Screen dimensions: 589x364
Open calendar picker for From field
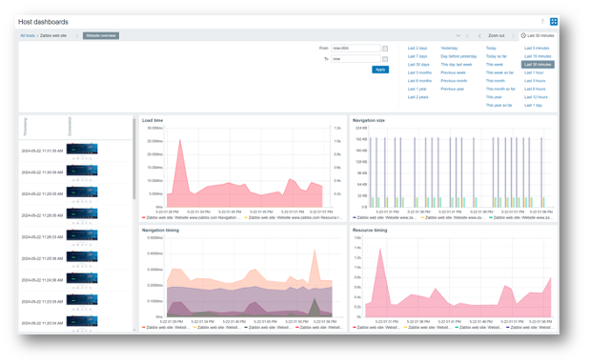[385, 49]
